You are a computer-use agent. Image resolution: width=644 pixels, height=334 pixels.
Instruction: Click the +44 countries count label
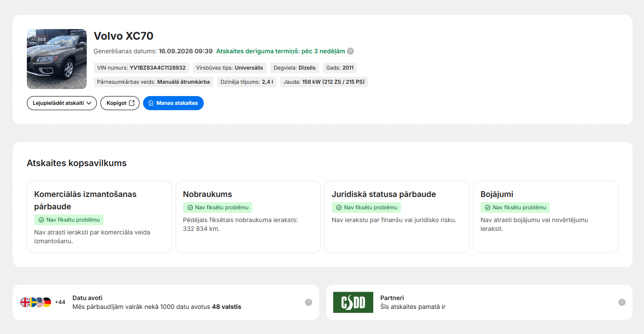click(x=60, y=302)
